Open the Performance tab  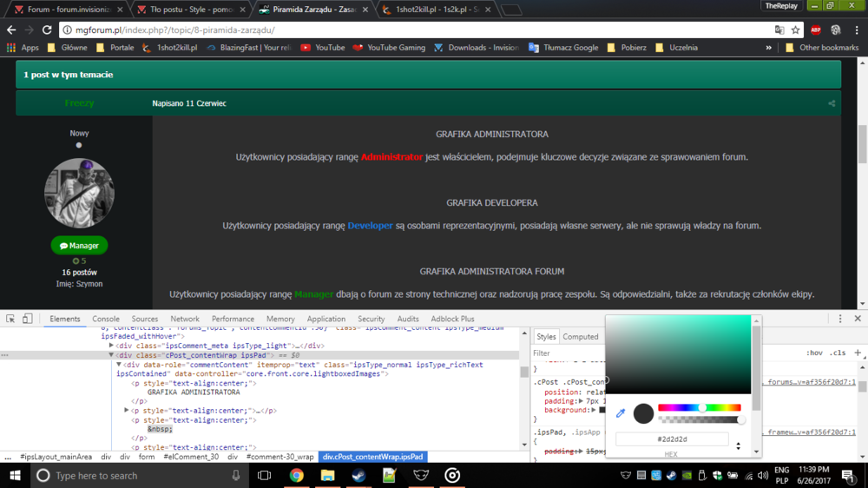[x=233, y=319]
